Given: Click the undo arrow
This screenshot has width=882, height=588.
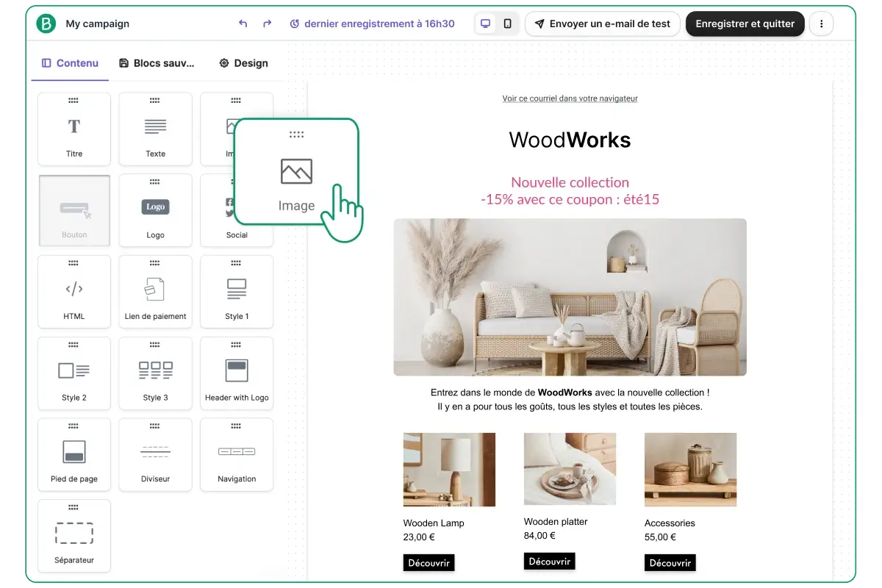Looking at the screenshot, I should [243, 23].
